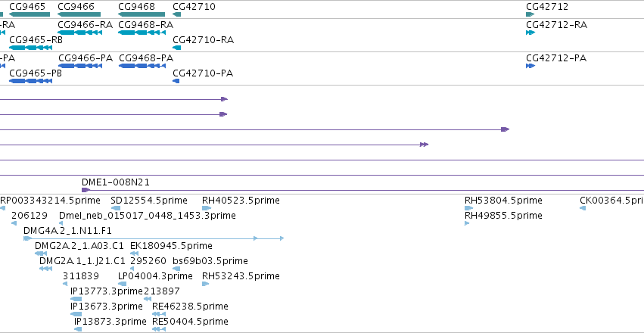Click the CG42712 gene arrow
This screenshot has height=333, width=644.
point(530,14)
